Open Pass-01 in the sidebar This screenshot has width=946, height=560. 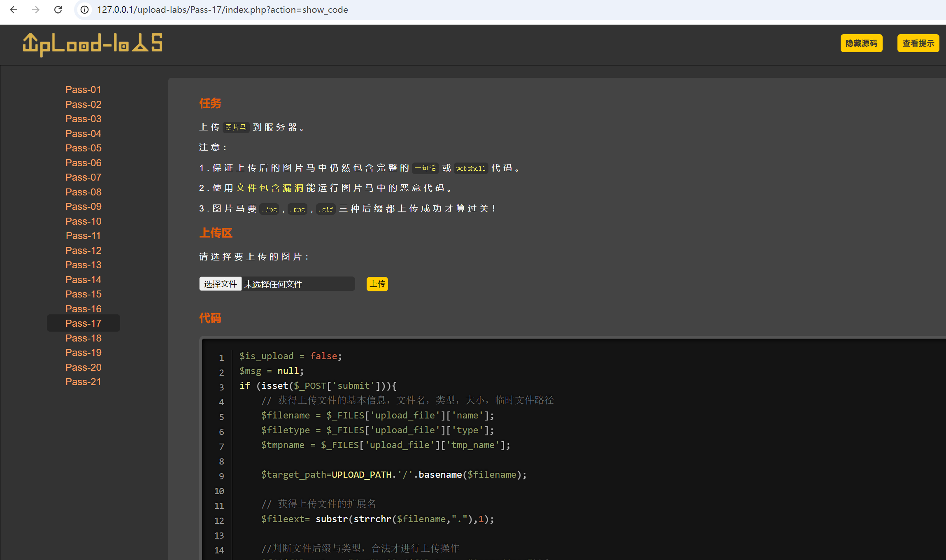click(83, 90)
